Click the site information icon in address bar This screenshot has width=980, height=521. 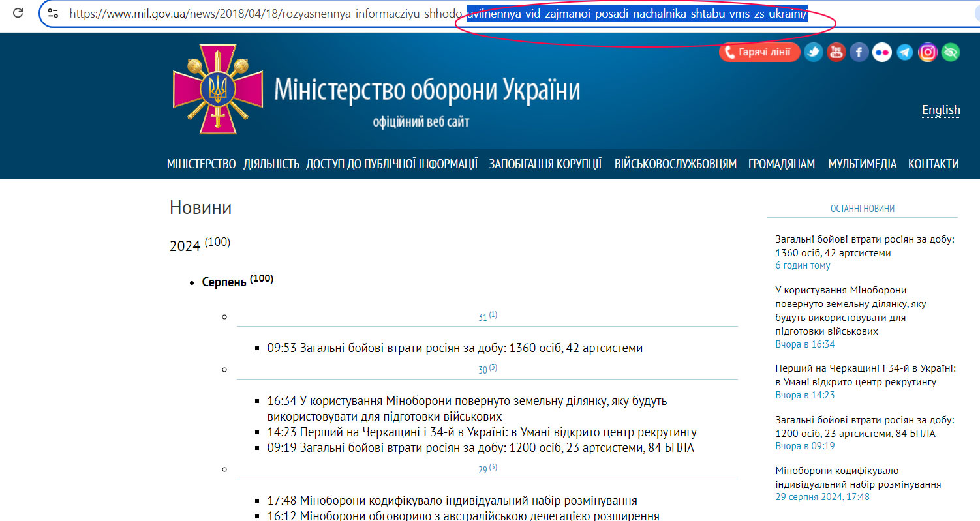click(54, 13)
